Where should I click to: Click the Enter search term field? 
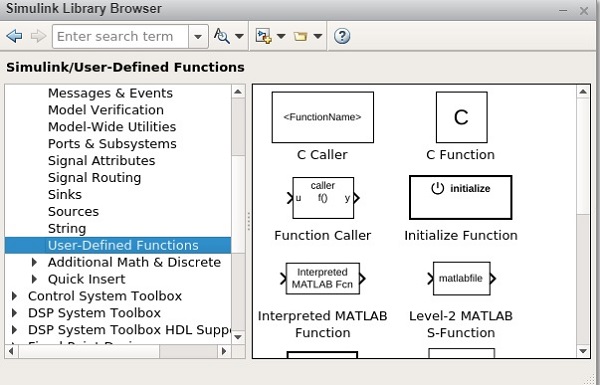click(x=120, y=37)
